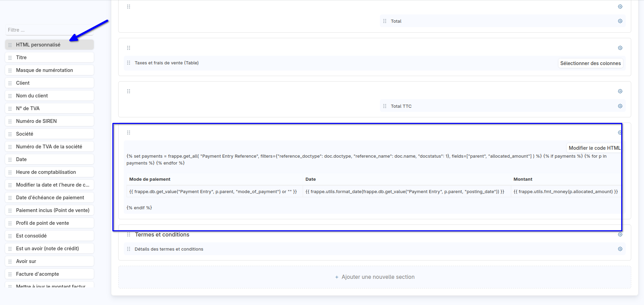Click gear icon for Termes et conditions section
The width and height of the screenshot is (644, 305).
620,234
